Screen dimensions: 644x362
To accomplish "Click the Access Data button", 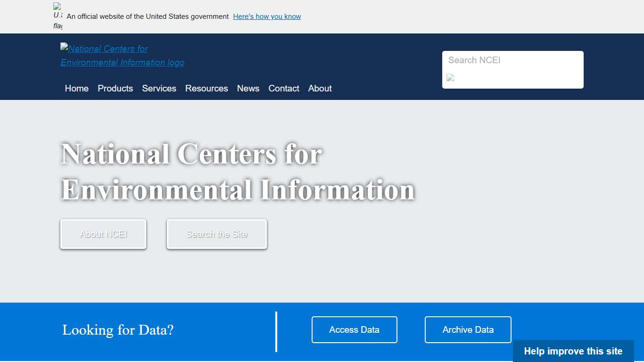I will [x=354, y=329].
